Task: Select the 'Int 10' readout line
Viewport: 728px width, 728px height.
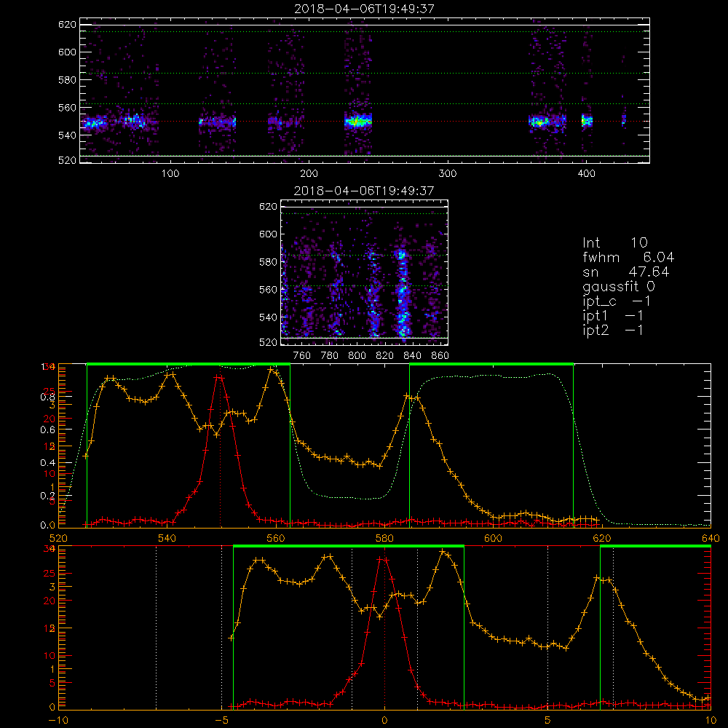Action: pos(615,242)
